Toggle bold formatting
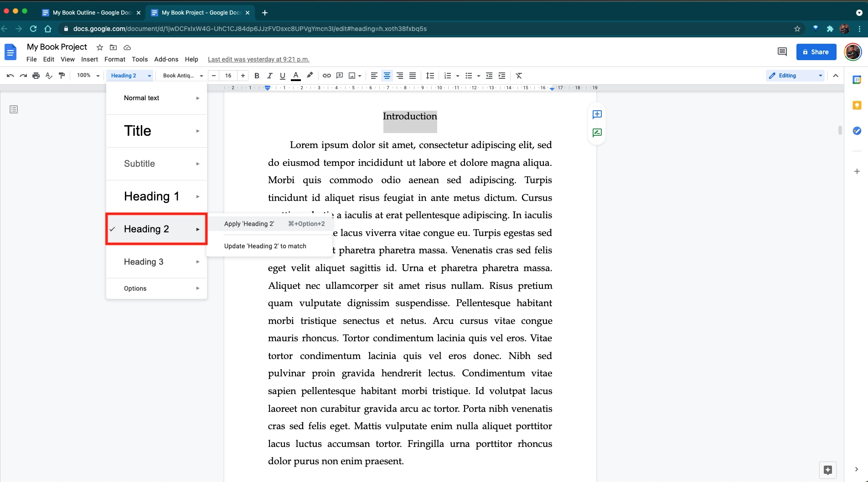Viewport: 868px width, 482px height. click(257, 76)
